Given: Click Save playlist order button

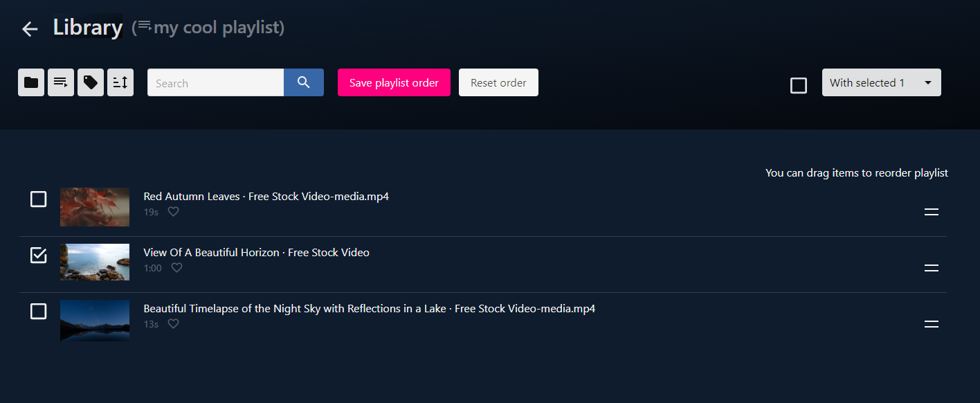Looking at the screenshot, I should (394, 82).
